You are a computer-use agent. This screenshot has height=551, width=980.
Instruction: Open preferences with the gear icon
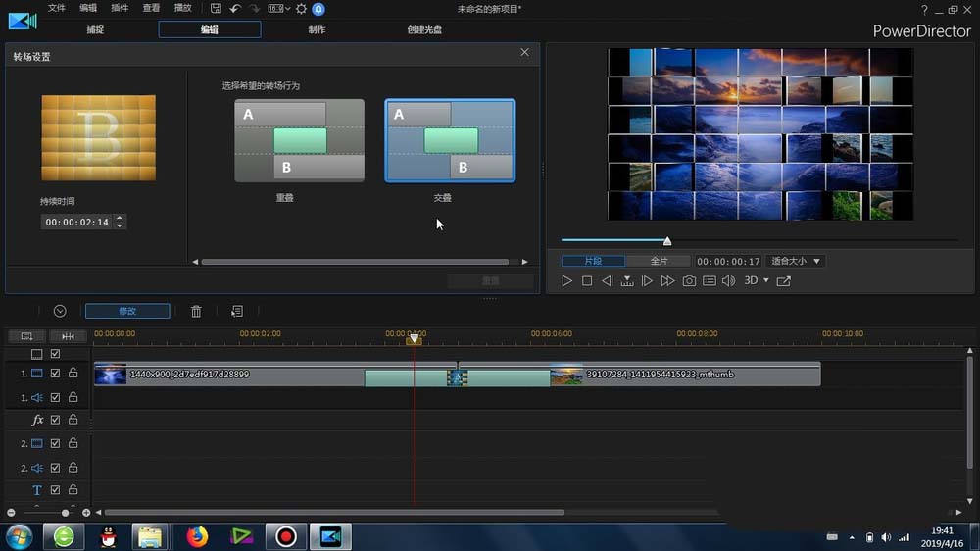301,9
